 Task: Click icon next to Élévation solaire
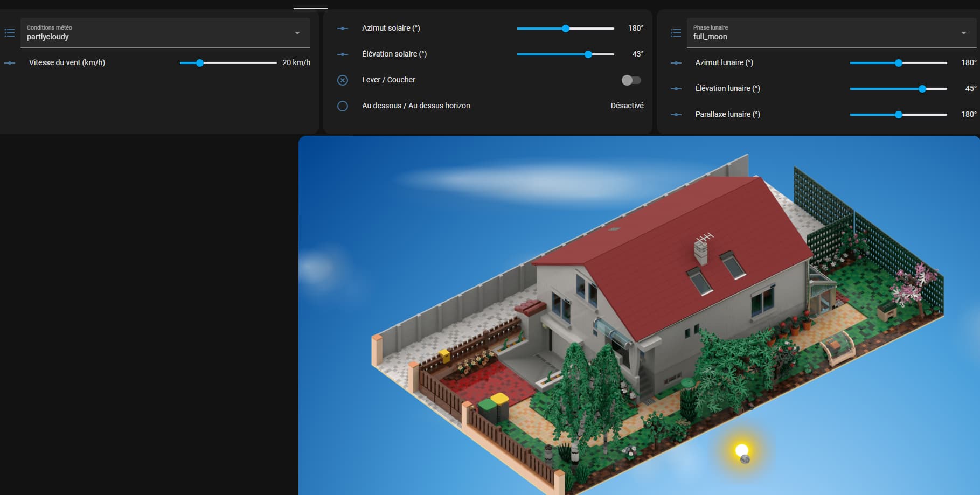pyautogui.click(x=343, y=54)
